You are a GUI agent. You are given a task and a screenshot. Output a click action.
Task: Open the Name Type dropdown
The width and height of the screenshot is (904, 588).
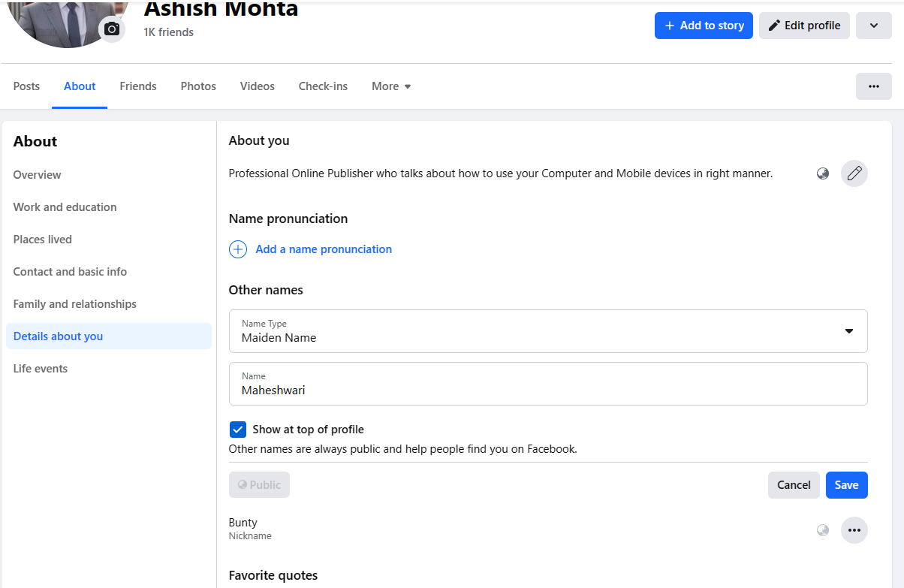tap(849, 330)
